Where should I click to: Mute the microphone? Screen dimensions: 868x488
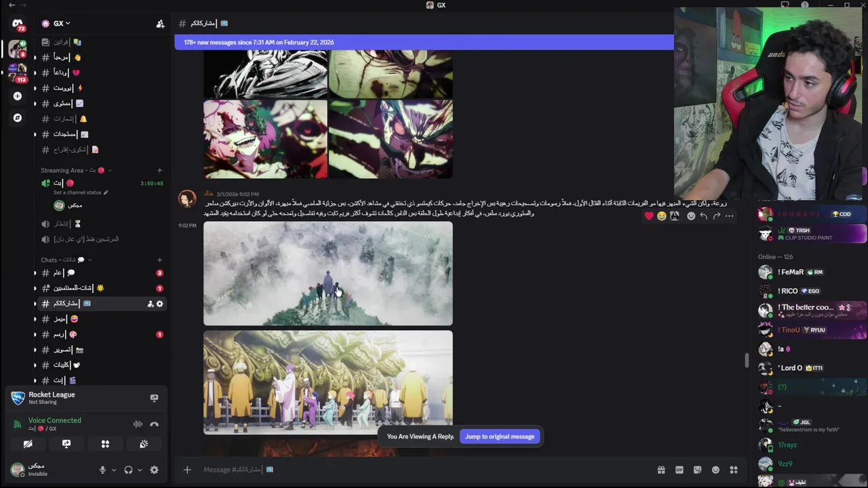coord(103,470)
